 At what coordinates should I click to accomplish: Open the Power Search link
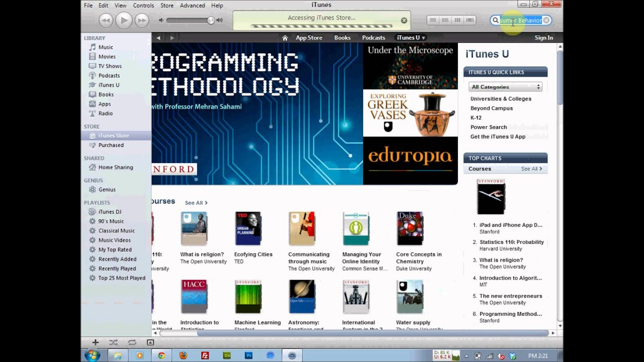(x=489, y=127)
